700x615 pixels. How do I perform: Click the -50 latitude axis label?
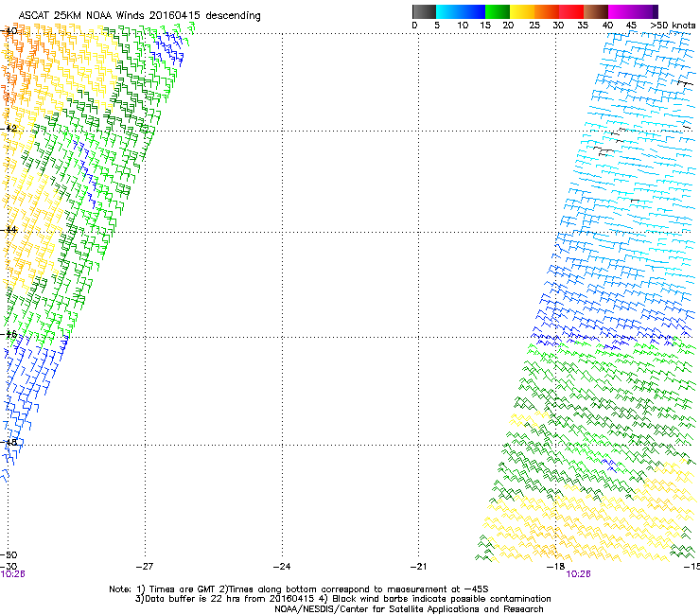pyautogui.click(x=9, y=554)
